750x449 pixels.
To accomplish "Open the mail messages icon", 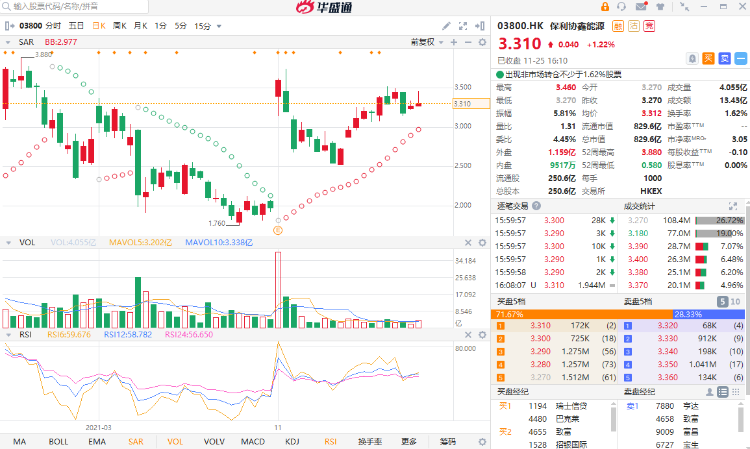I will [x=641, y=7].
